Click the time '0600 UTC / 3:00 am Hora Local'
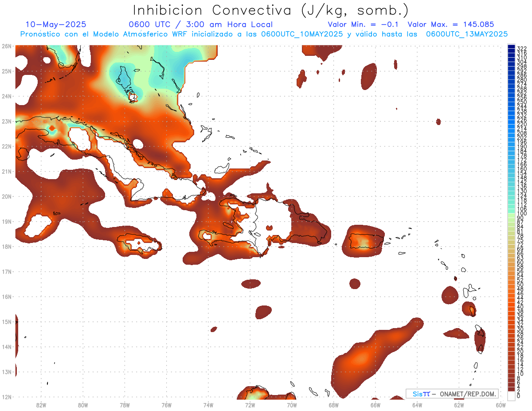Screen dimensions: 532x411 coord(201,24)
